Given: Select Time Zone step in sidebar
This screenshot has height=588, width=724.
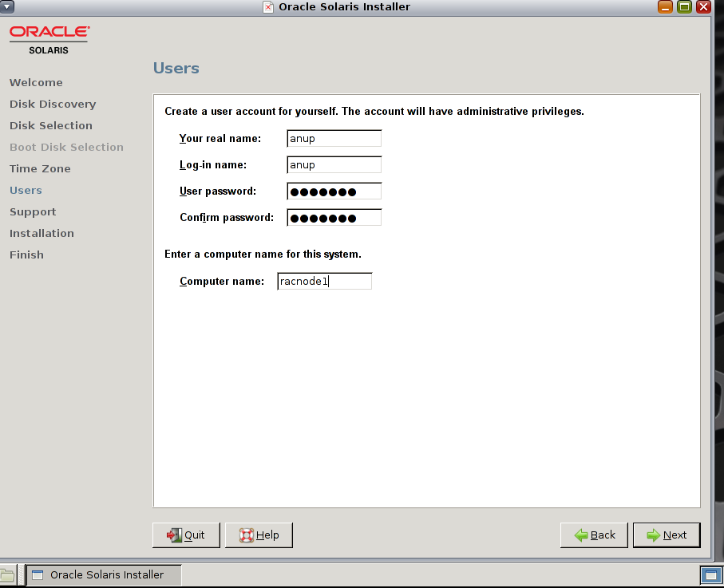Looking at the screenshot, I should click(40, 169).
